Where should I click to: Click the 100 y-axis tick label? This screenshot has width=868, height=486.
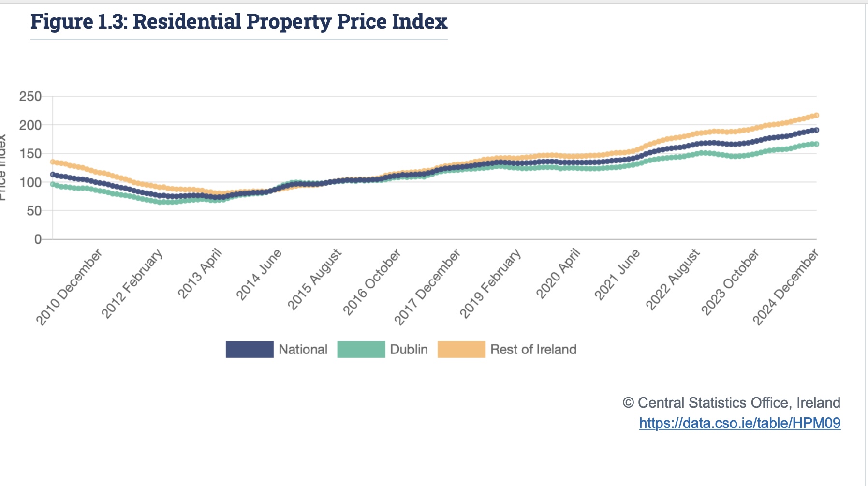click(x=30, y=182)
